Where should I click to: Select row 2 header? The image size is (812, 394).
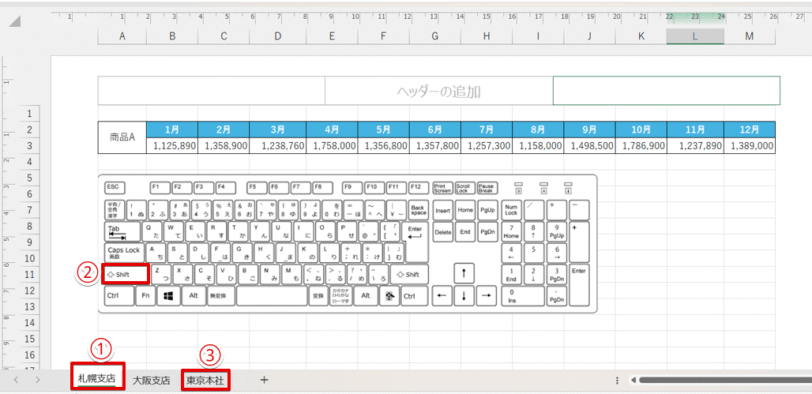[x=30, y=129]
